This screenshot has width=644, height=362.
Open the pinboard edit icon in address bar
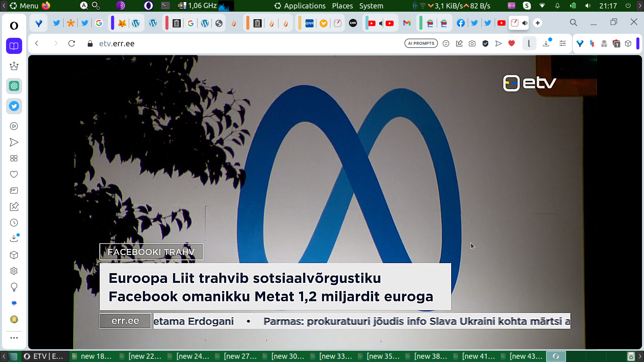(459, 43)
